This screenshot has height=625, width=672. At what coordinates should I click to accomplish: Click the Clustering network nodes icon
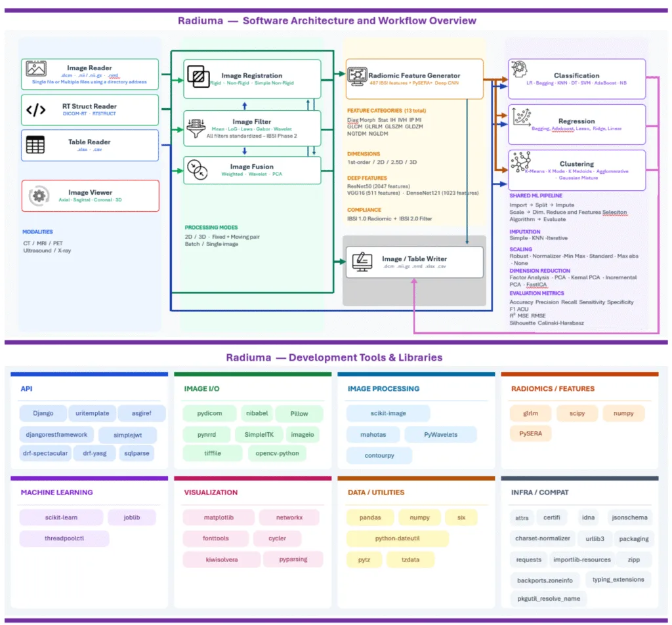tap(520, 162)
